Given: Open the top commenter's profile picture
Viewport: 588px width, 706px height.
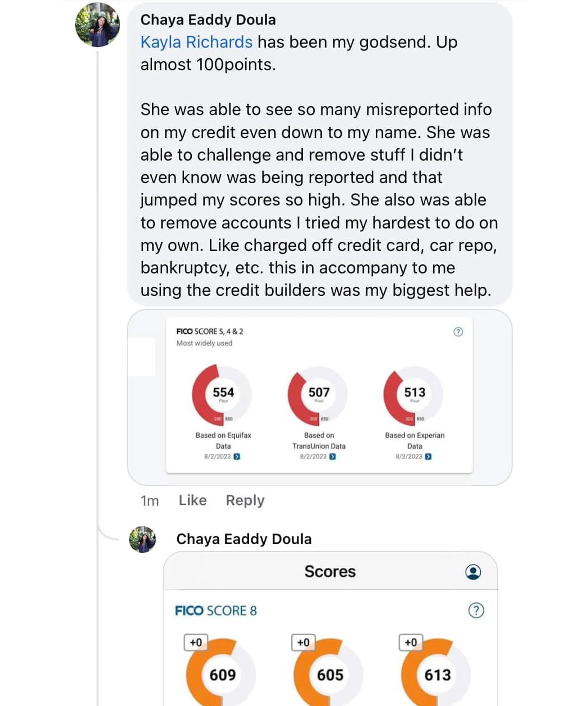Looking at the screenshot, I should click(x=97, y=24).
